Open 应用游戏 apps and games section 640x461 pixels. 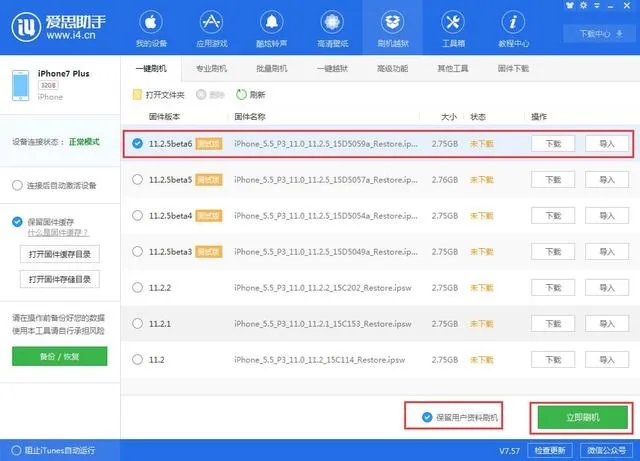pyautogui.click(x=211, y=29)
